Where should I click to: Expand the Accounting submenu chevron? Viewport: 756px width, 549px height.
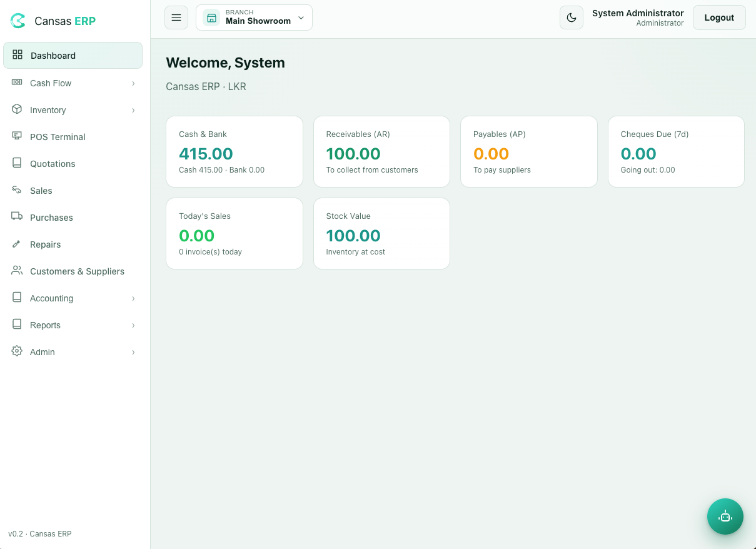[133, 298]
